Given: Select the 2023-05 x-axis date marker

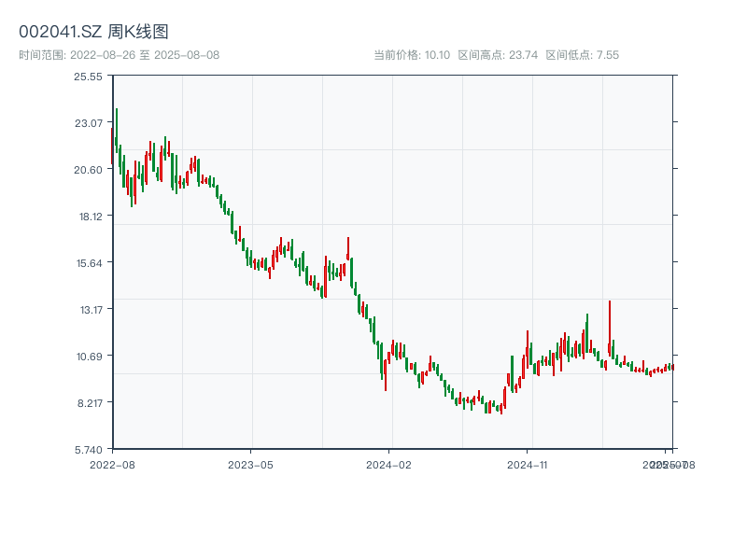Looking at the screenshot, I should tap(250, 464).
